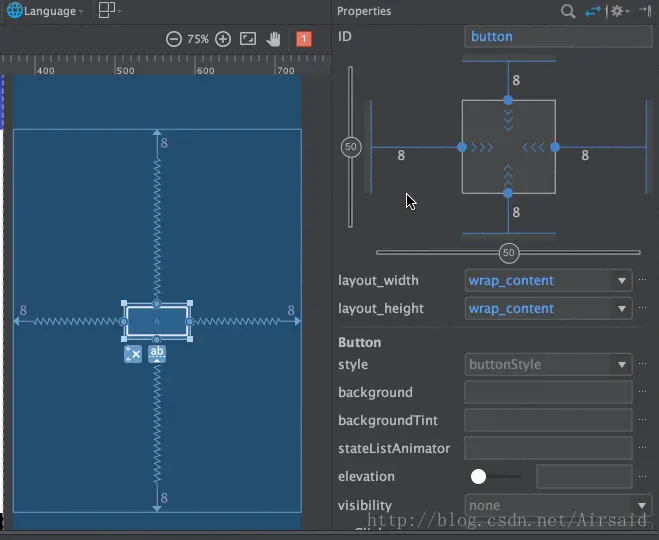Click the right constraint dot in inspector
Viewport: 659px width, 540px height.
pos(555,147)
